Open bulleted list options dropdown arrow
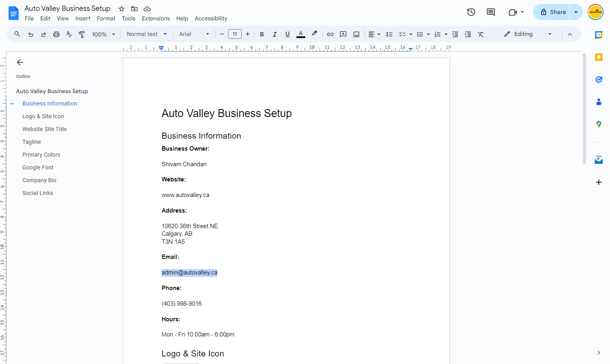The height and width of the screenshot is (364, 610). [x=428, y=34]
